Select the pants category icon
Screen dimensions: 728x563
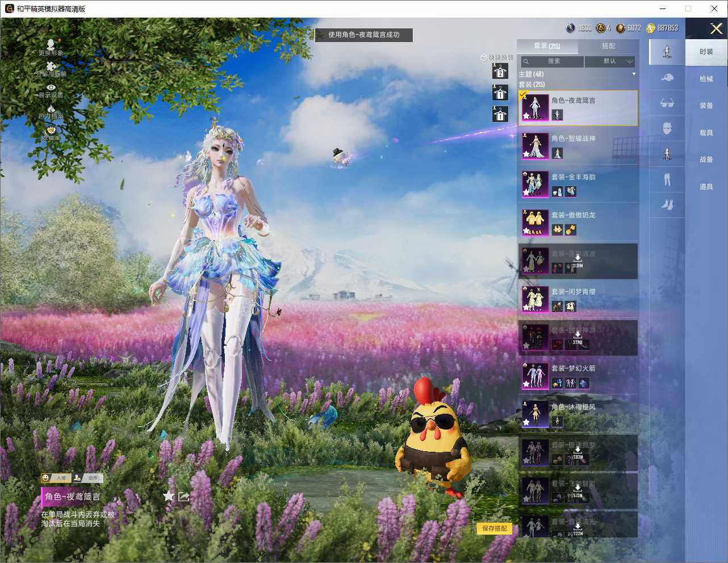(667, 179)
